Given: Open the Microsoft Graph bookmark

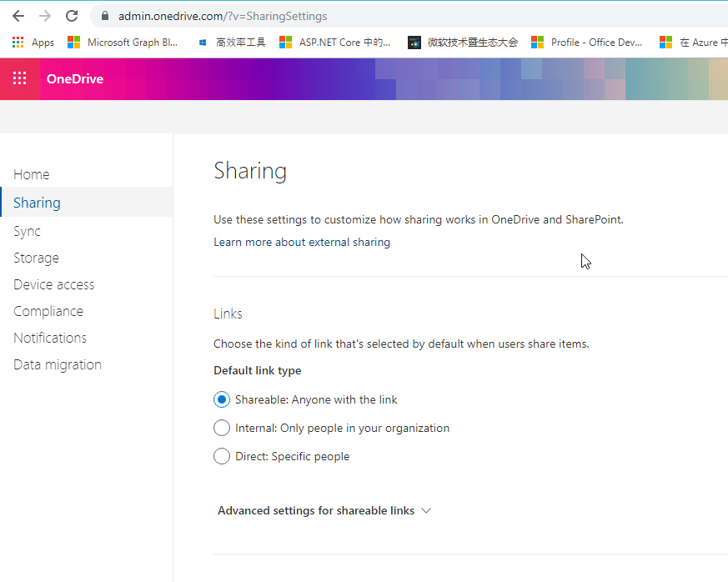Looking at the screenshot, I should pyautogui.click(x=123, y=43).
